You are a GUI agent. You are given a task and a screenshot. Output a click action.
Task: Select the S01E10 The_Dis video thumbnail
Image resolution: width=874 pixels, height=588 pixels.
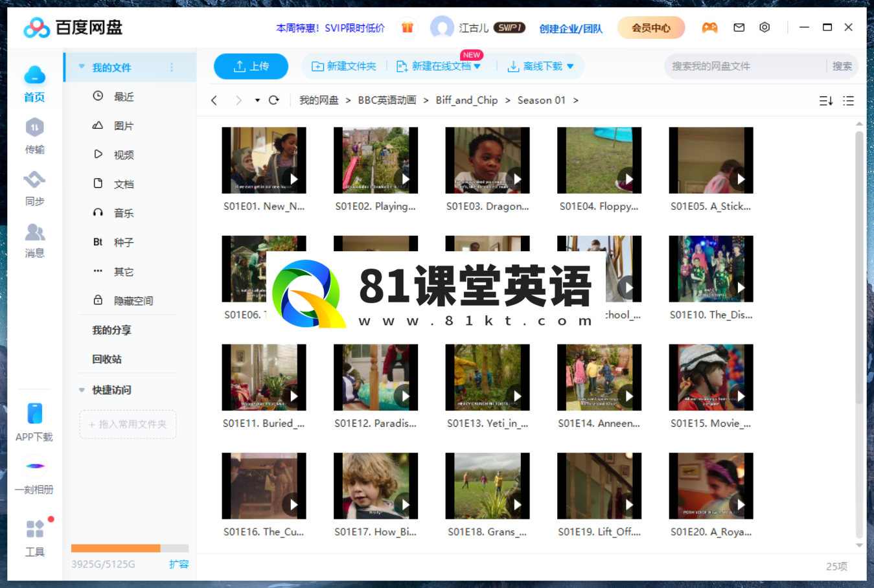click(711, 269)
